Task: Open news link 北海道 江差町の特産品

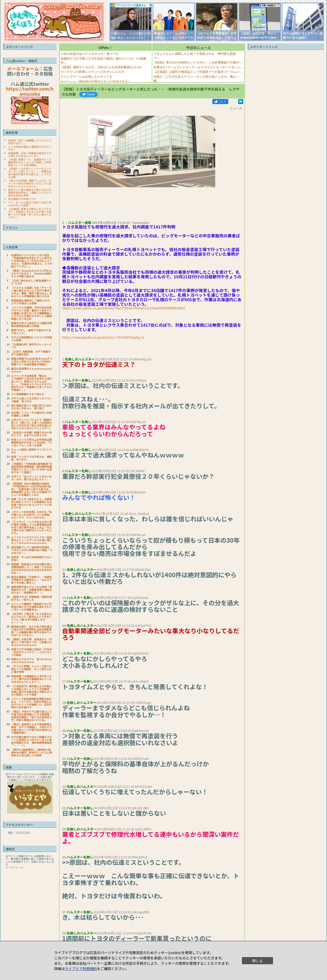Action: click(x=198, y=72)
